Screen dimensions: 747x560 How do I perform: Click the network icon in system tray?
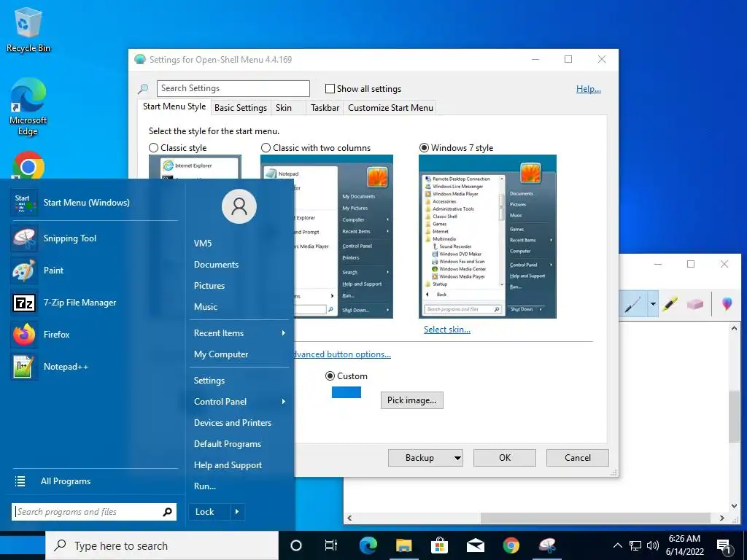point(635,545)
